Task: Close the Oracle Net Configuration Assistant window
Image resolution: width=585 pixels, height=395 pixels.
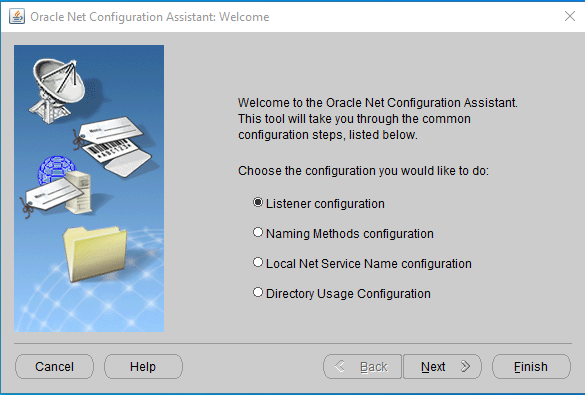Action: point(570,16)
